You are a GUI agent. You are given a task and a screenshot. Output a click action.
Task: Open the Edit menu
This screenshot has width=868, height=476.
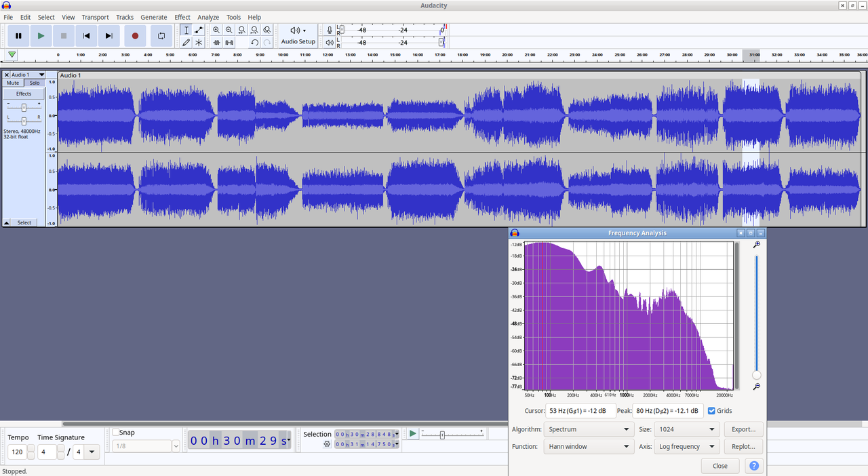click(x=25, y=17)
